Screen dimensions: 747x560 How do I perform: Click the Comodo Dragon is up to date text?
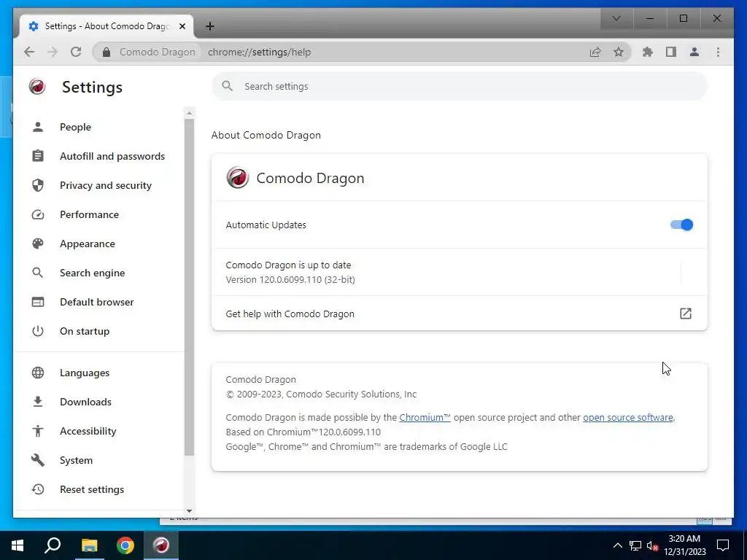[x=288, y=265]
